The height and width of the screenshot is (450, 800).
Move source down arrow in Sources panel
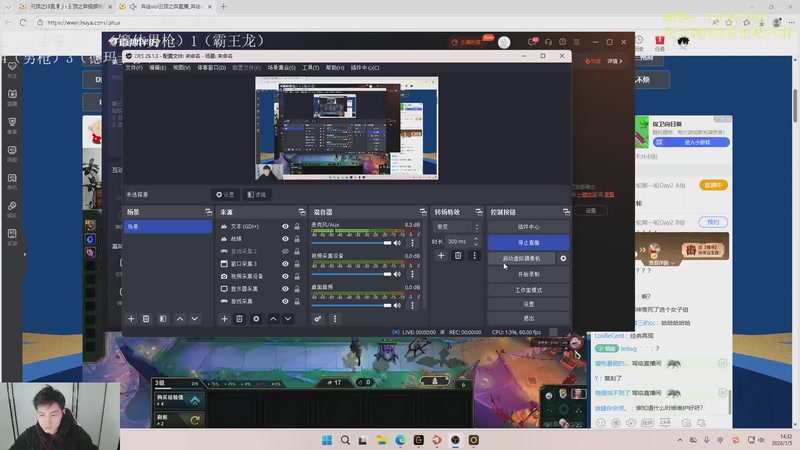click(288, 319)
